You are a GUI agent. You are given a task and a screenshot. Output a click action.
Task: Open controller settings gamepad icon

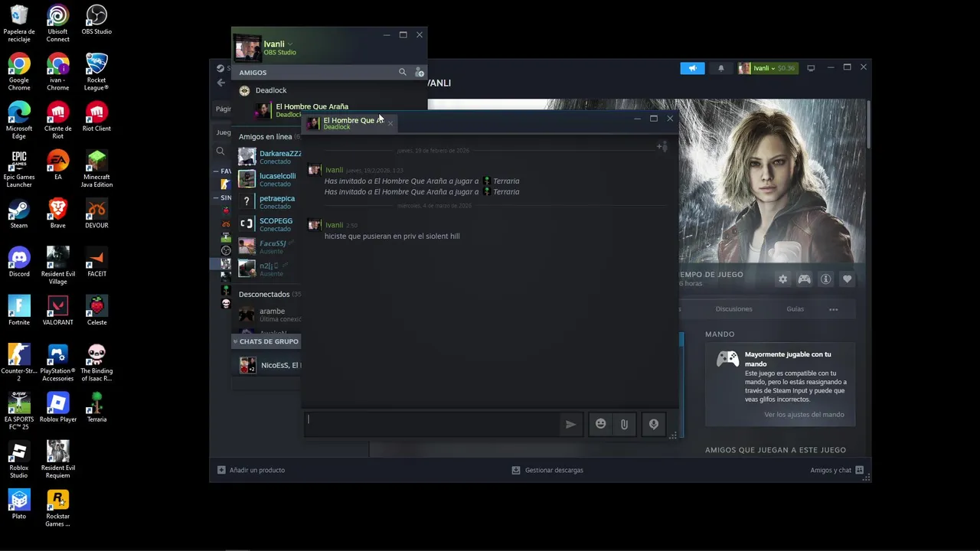click(x=804, y=279)
